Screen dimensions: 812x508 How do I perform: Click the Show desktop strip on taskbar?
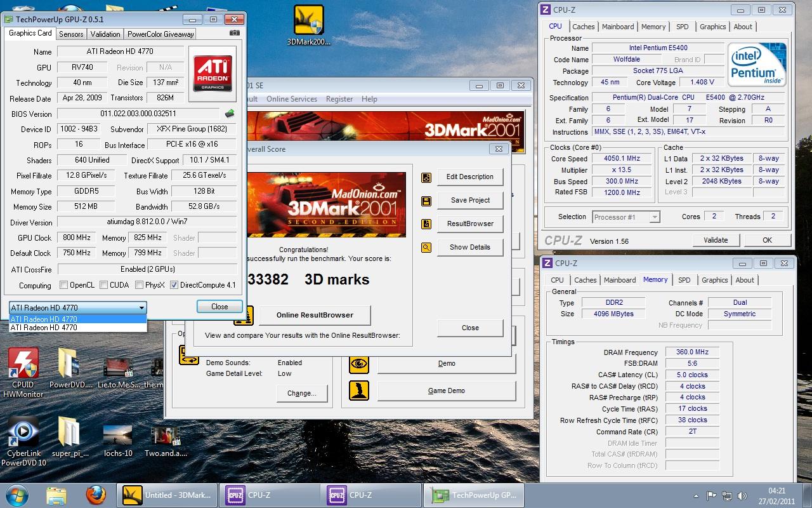pos(808,495)
